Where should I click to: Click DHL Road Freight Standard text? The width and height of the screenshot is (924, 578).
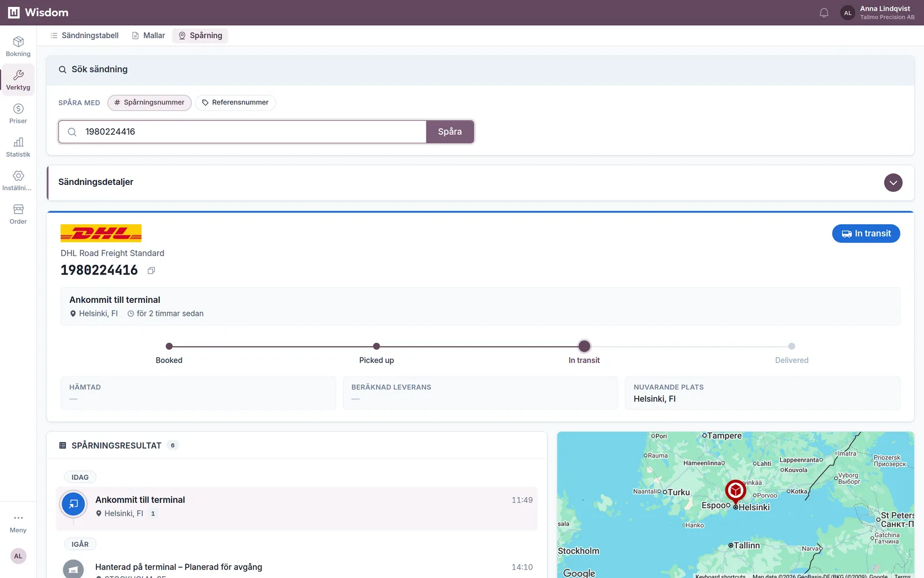coord(113,253)
